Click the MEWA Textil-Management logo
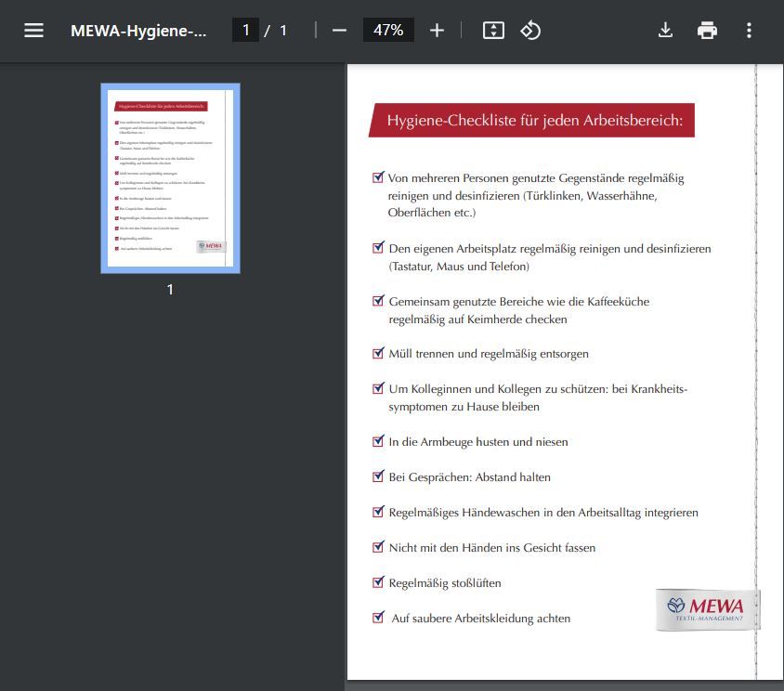Screen dimensions: 784x691 coord(706,608)
